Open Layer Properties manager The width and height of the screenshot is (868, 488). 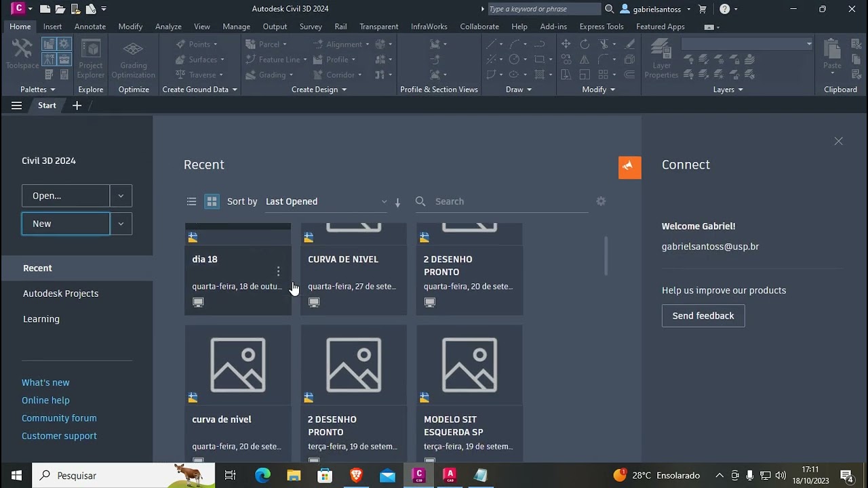[661, 60]
